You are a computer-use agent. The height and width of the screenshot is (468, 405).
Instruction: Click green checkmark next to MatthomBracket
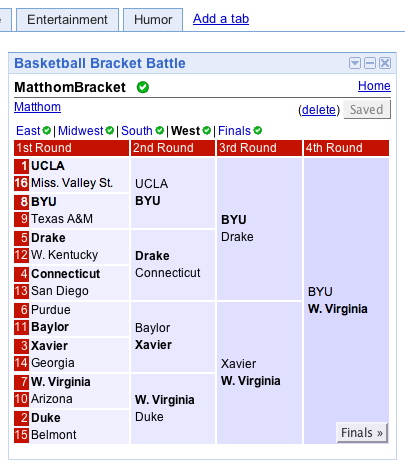click(143, 87)
